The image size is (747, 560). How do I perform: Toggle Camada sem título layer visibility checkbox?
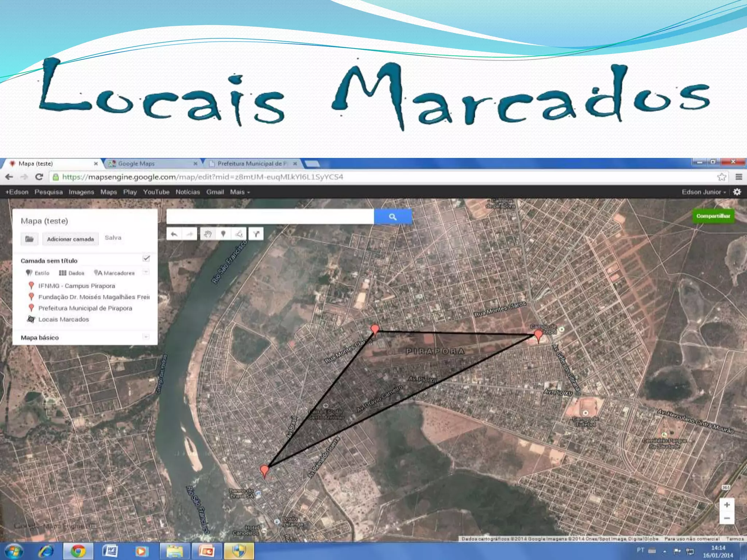(x=146, y=258)
